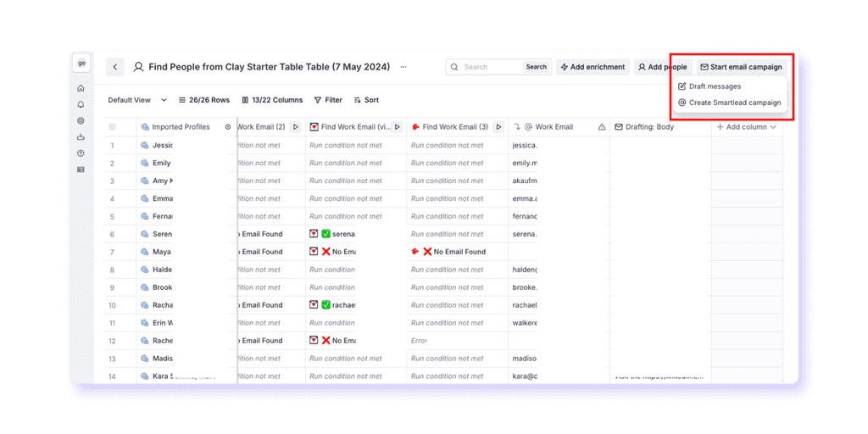Viewport: 868px width, 434px height.
Task: Click the Start email campaign button
Action: click(741, 67)
